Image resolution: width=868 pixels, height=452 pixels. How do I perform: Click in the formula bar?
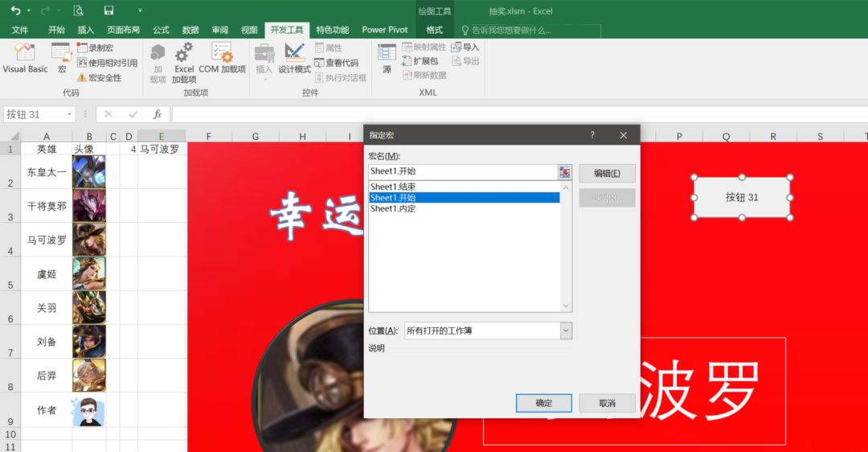[519, 114]
